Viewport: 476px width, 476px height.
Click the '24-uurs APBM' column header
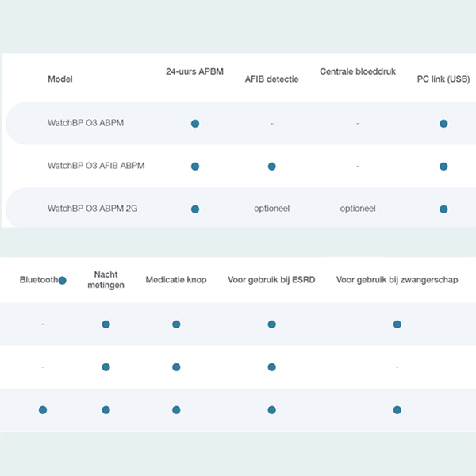pos(194,71)
